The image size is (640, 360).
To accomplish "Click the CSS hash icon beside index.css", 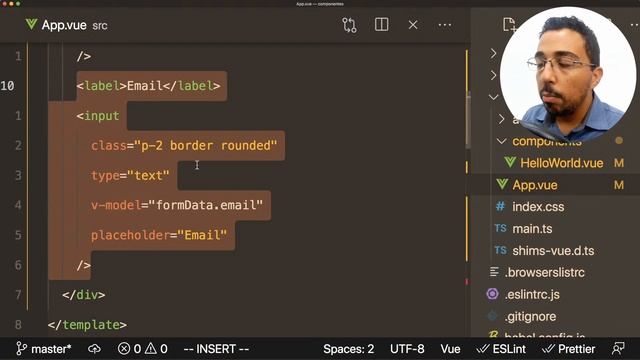I will point(500,207).
